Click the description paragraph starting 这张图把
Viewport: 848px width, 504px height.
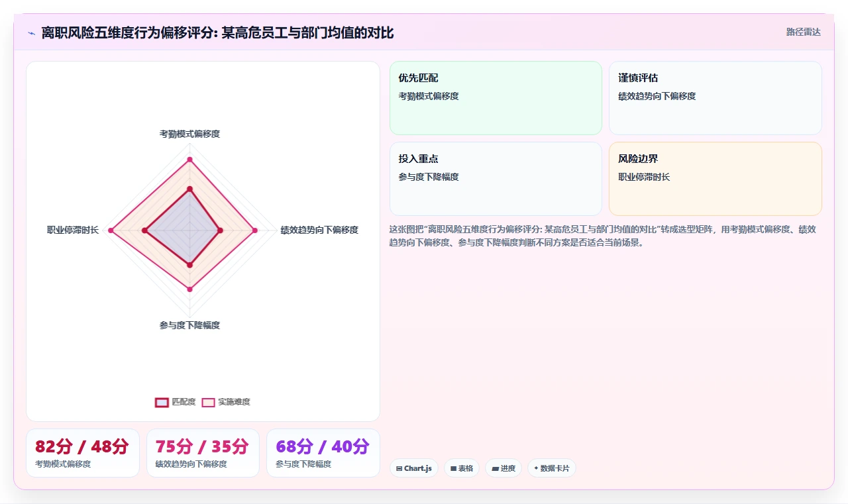coord(604,236)
